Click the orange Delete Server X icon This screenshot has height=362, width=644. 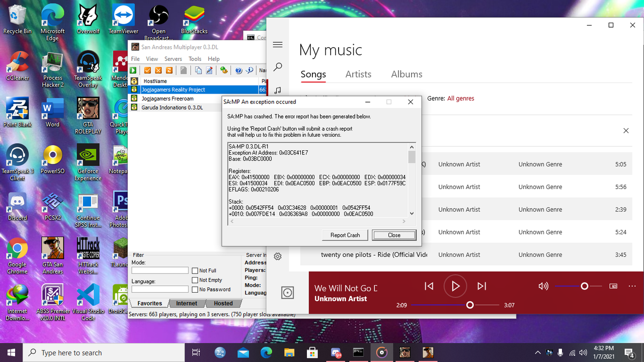point(158,70)
